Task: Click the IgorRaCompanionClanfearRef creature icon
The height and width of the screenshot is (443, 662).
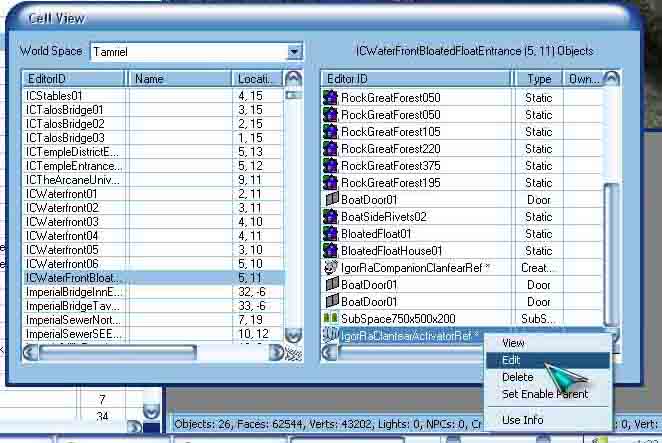Action: 330,267
